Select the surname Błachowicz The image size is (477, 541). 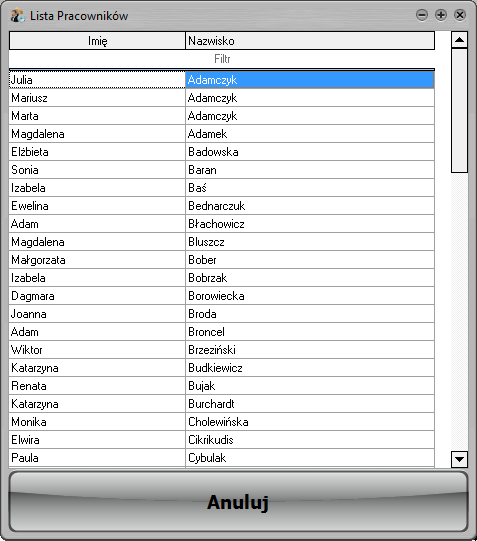(x=310, y=224)
